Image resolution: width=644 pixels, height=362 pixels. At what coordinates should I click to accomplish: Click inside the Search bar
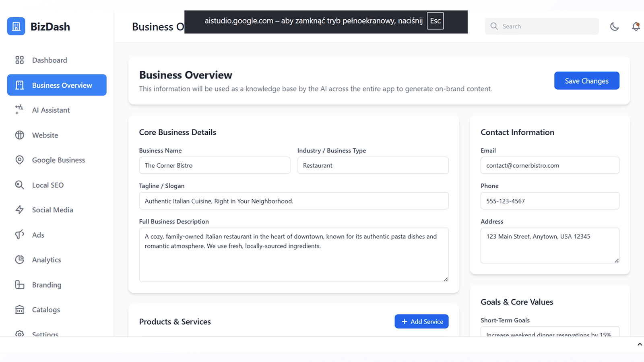(x=541, y=26)
